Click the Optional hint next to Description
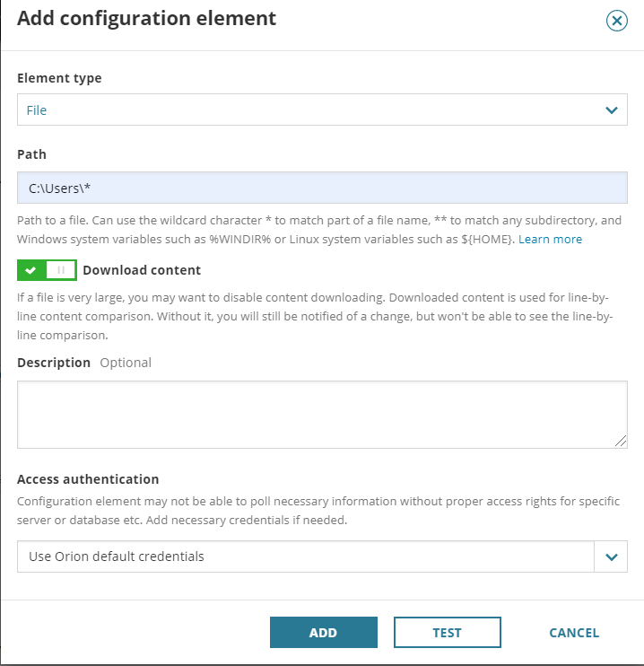The height and width of the screenshot is (666, 644). coord(126,363)
